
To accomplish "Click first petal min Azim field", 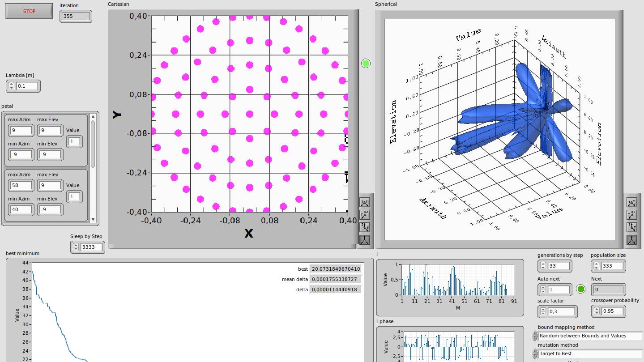I will 21,155.
